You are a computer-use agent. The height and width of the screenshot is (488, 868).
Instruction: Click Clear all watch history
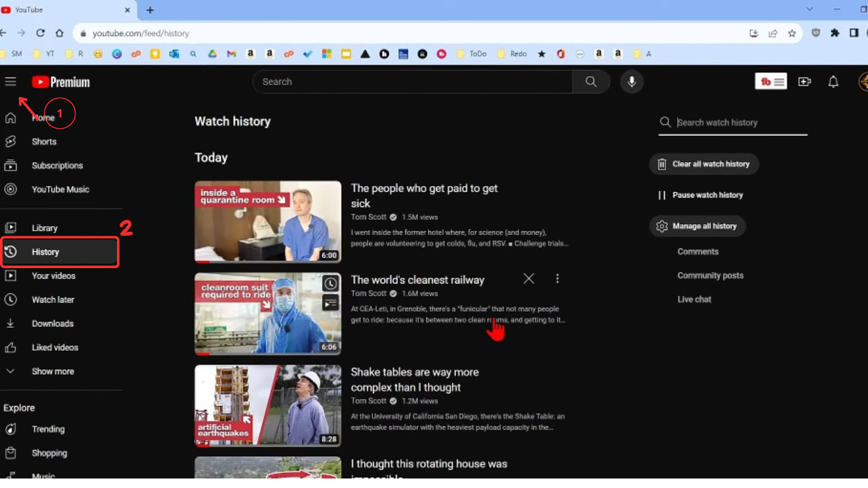tap(704, 164)
